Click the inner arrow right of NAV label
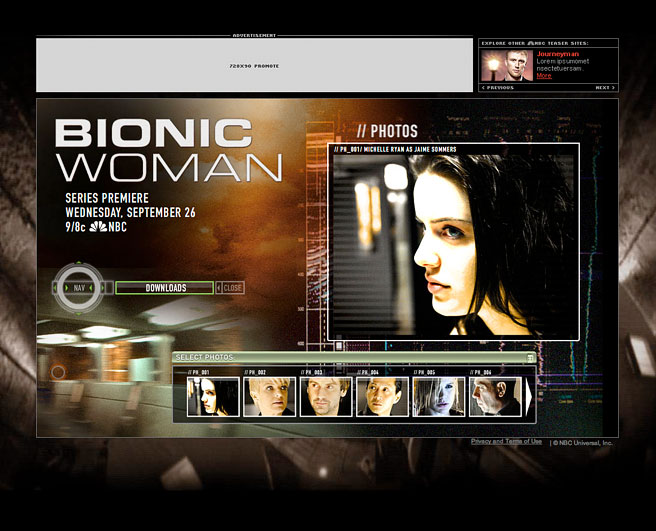 [91, 288]
